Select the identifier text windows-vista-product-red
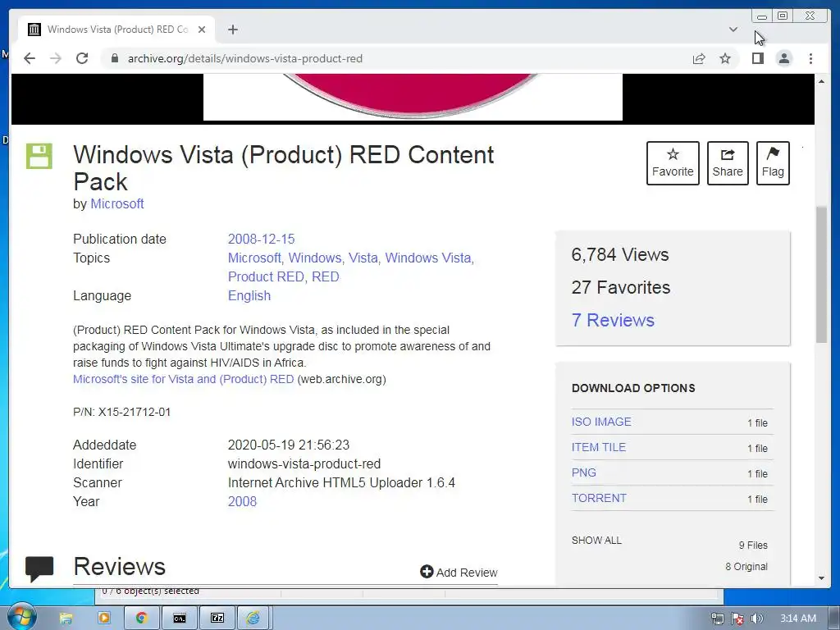 pos(304,464)
